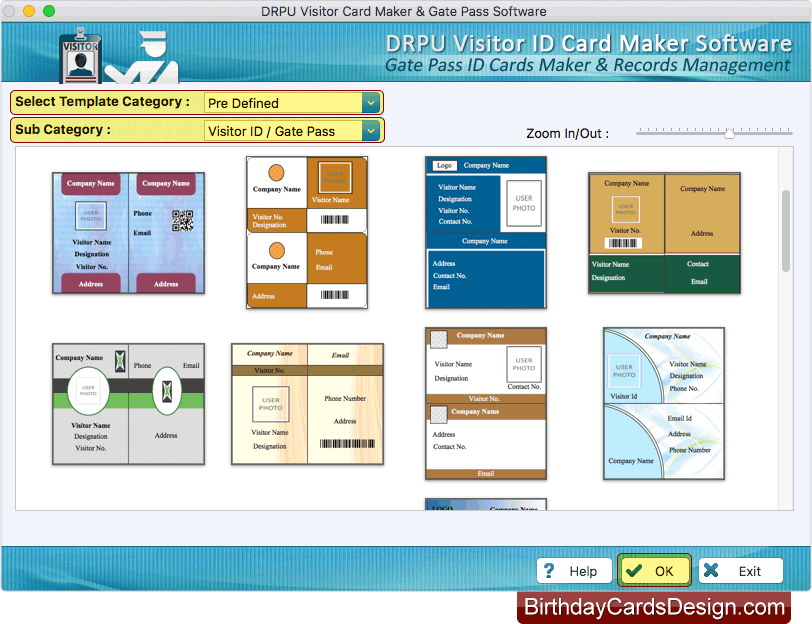Click the blue X icon on Exit
Screen dimensions: 812x624
[711, 570]
